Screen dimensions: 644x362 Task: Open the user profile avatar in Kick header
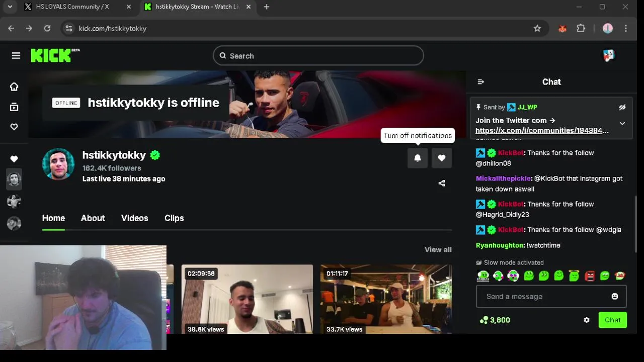pos(609,56)
